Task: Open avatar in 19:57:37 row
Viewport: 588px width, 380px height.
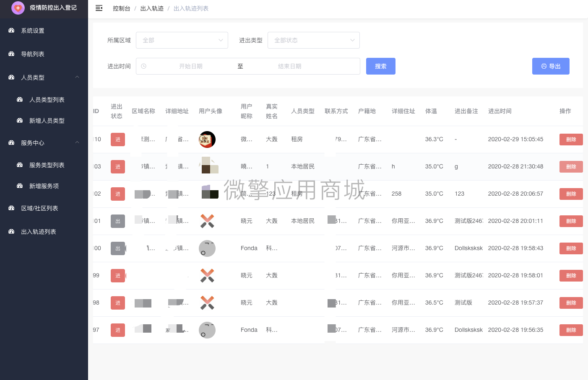Action: tap(207, 303)
